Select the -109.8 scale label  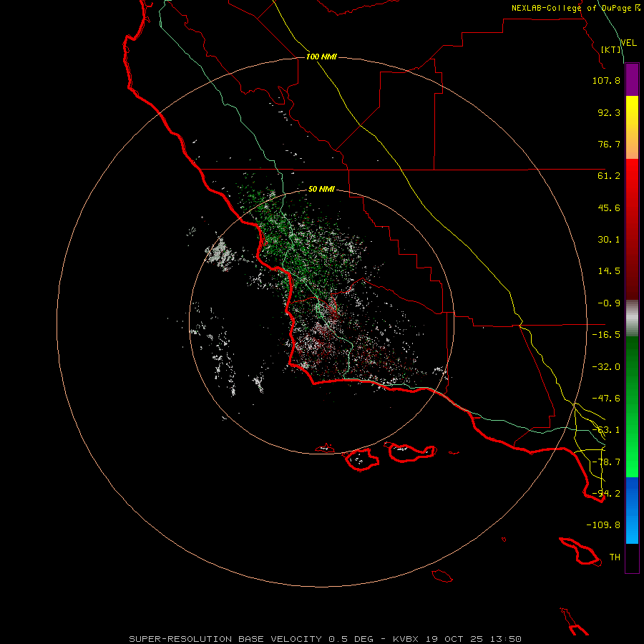point(603,525)
